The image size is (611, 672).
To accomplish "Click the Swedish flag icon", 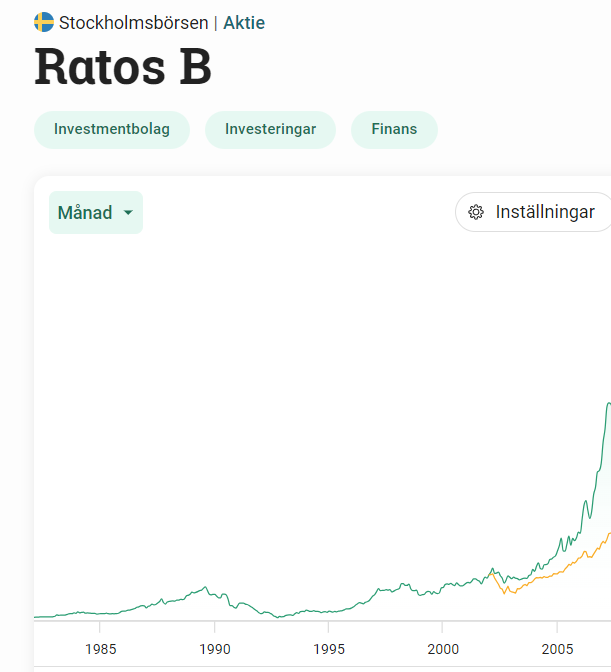I will click(44, 22).
